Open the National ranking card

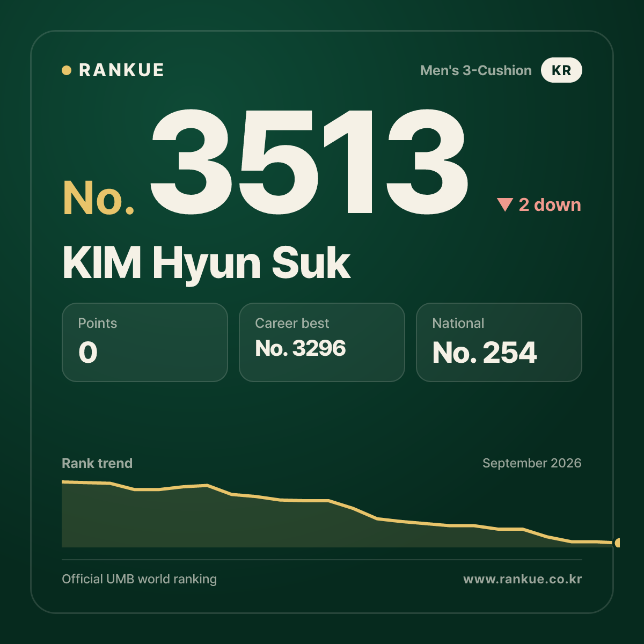(x=499, y=342)
